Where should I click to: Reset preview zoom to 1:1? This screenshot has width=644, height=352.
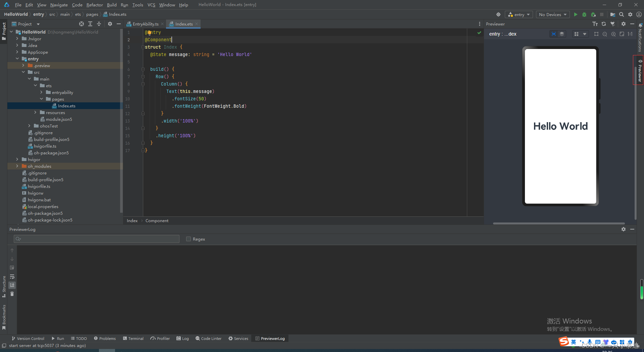[630, 34]
